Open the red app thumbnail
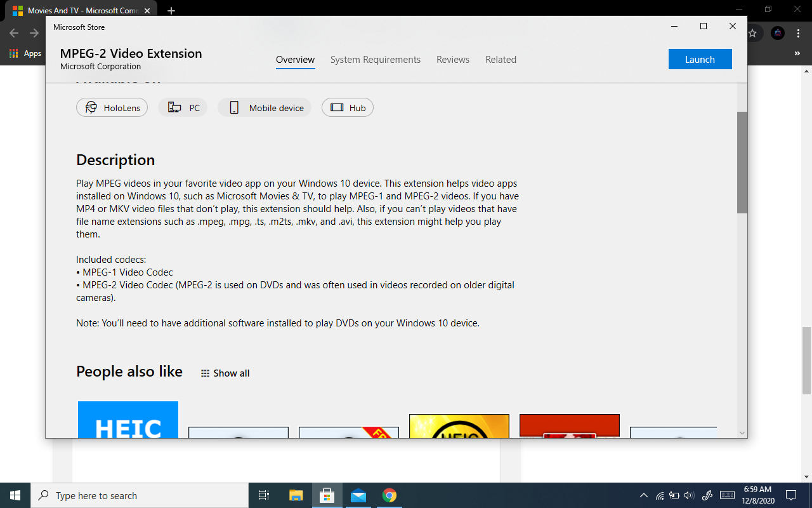The width and height of the screenshot is (812, 508). [570, 426]
